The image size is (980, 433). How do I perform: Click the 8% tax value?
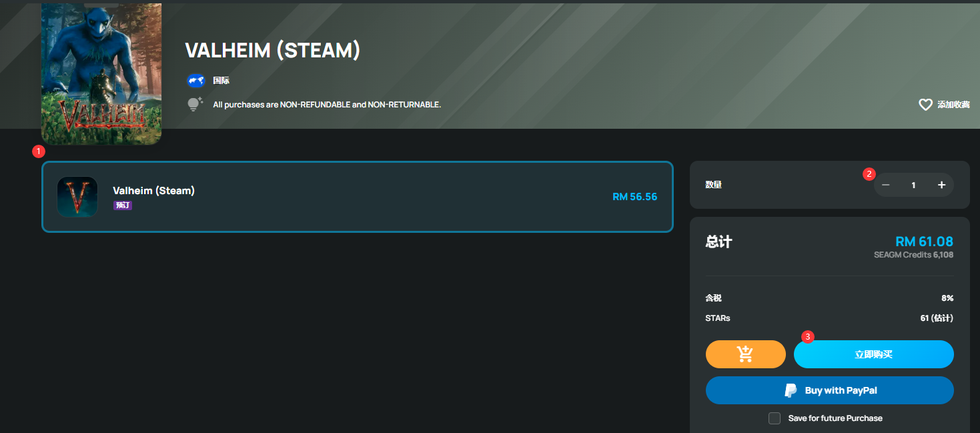pos(947,298)
